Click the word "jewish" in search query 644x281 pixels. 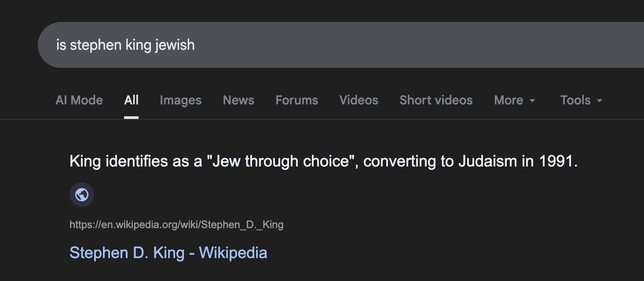coord(175,45)
